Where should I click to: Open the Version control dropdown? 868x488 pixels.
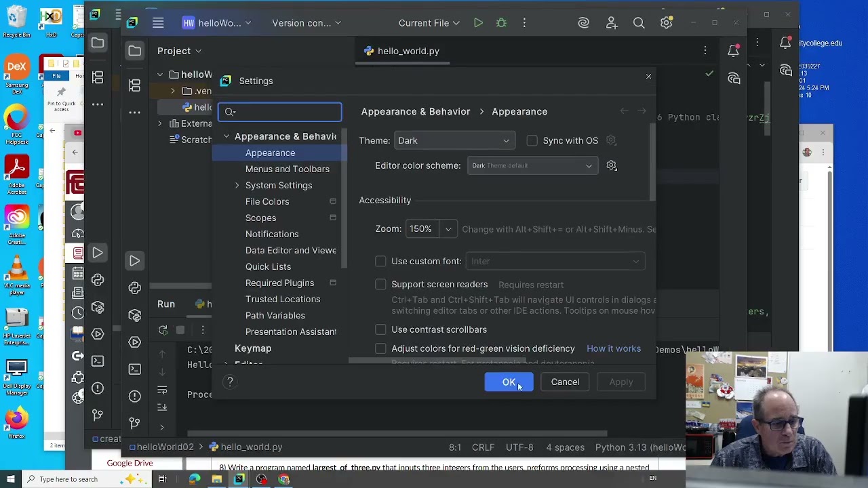point(307,23)
